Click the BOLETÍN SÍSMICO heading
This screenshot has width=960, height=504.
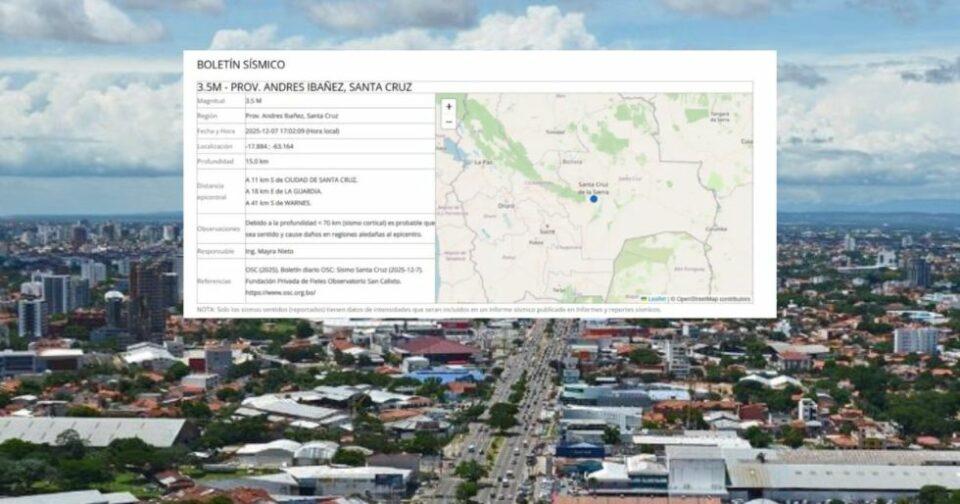(x=241, y=64)
